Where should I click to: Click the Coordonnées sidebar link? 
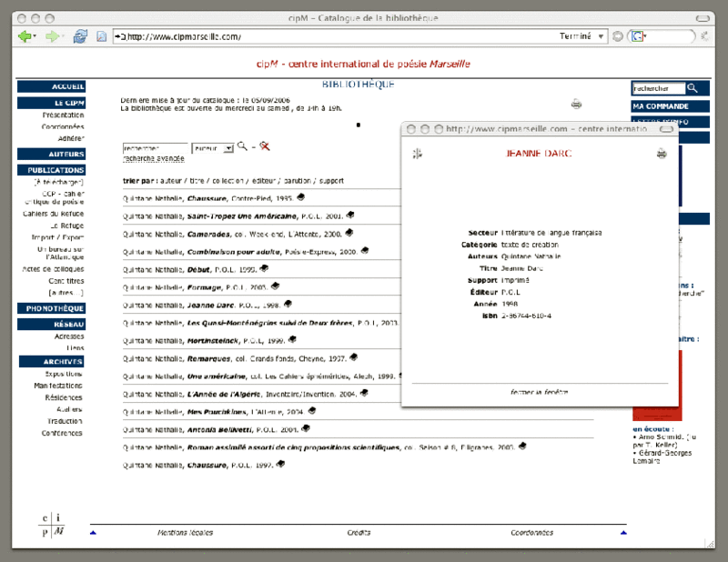(63, 126)
